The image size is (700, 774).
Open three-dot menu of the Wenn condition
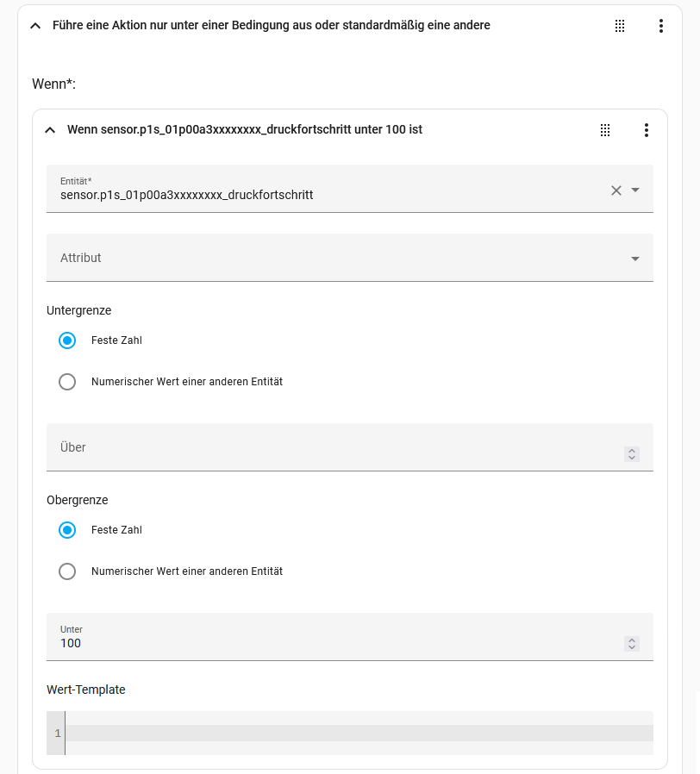[647, 130]
